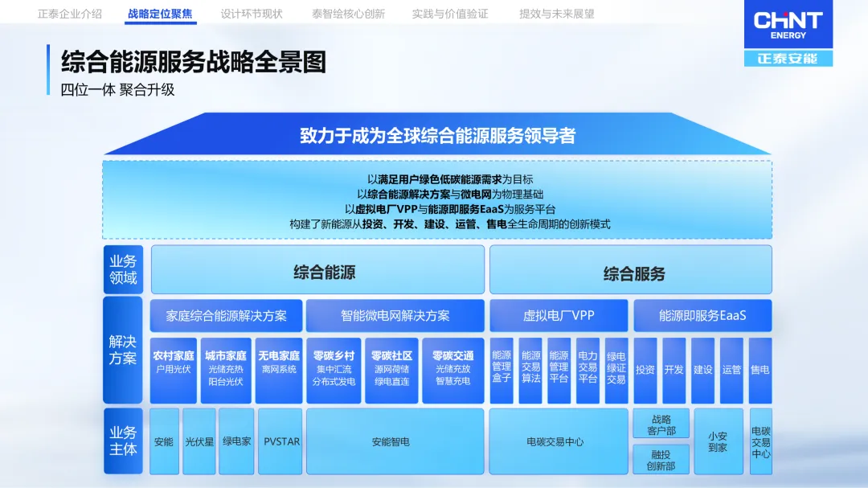
Task: Click the narrow 电碳交易中心 box at right
Action: (x=761, y=441)
